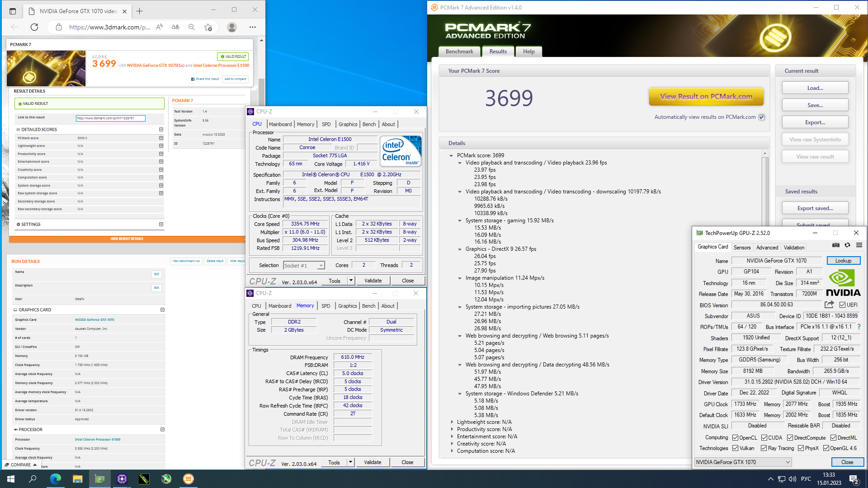The height and width of the screenshot is (488, 868).
Task: Toggle the DirectML checkbox
Action: [833, 437]
